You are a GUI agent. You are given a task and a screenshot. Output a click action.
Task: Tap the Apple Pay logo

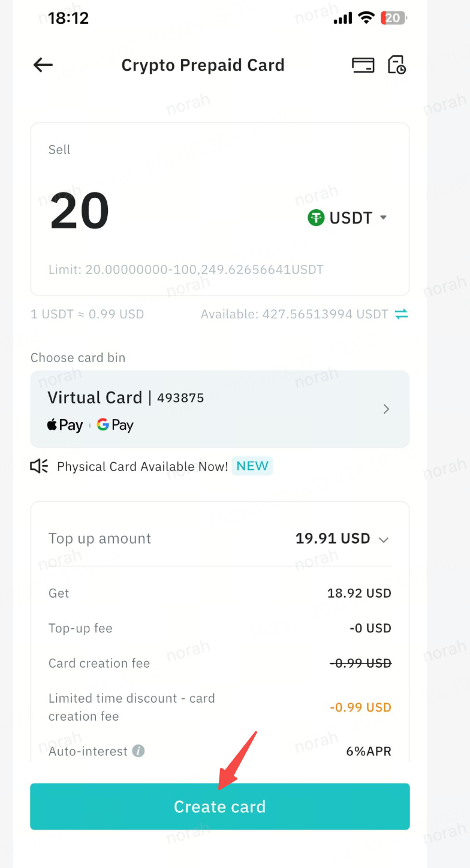pos(65,425)
